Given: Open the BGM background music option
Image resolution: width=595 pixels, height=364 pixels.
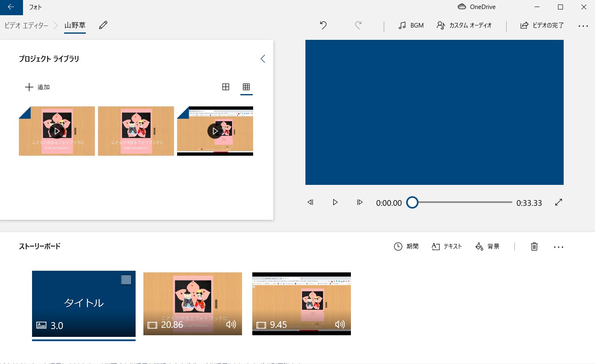Looking at the screenshot, I should pyautogui.click(x=411, y=25).
